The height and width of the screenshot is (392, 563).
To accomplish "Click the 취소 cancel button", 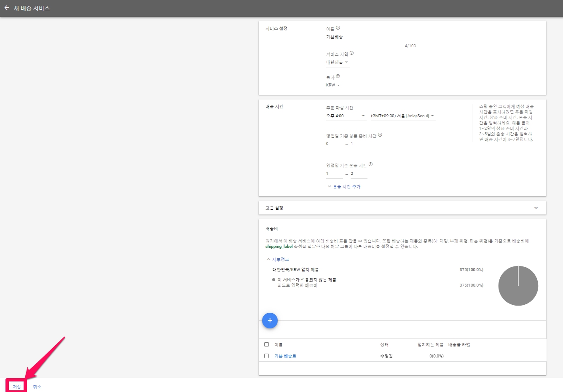I will coord(37,387).
